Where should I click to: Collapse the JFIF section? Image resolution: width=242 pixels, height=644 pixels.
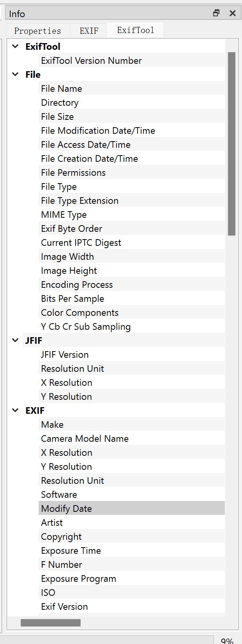[x=15, y=340]
